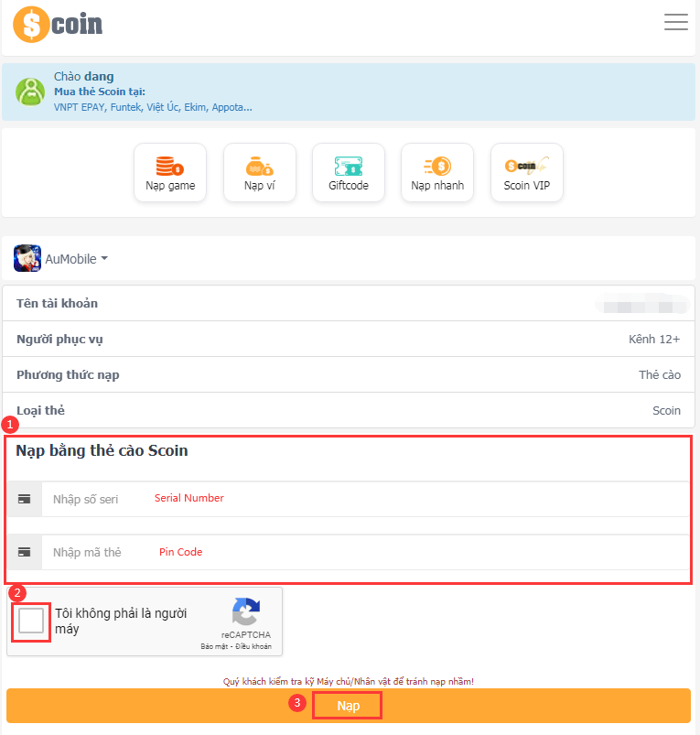
Task: Click the Nhập số seri input field
Action: tap(365, 499)
